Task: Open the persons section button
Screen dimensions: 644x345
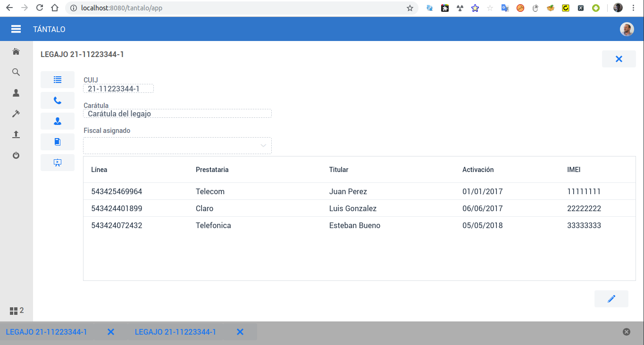Action: point(58,121)
